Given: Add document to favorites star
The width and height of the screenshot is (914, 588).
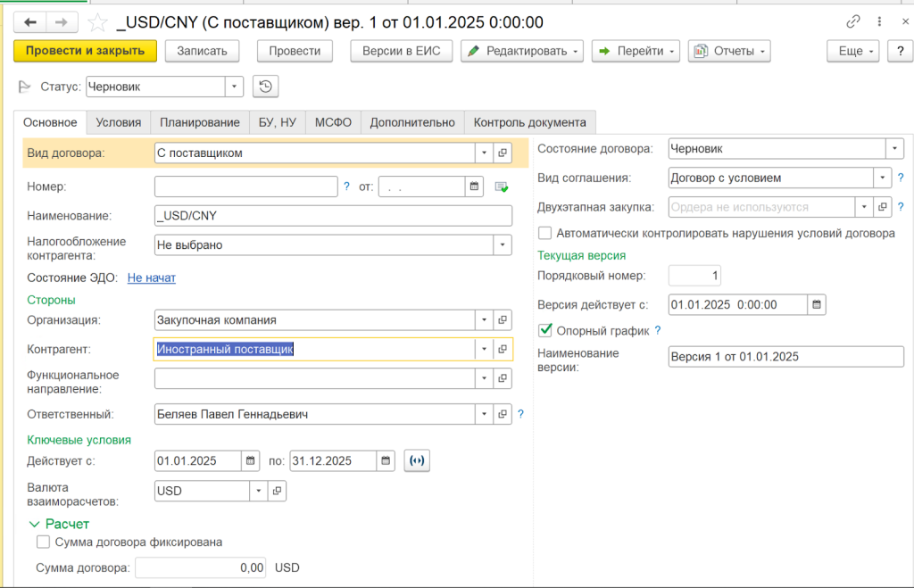Looking at the screenshot, I should click(x=96, y=22).
